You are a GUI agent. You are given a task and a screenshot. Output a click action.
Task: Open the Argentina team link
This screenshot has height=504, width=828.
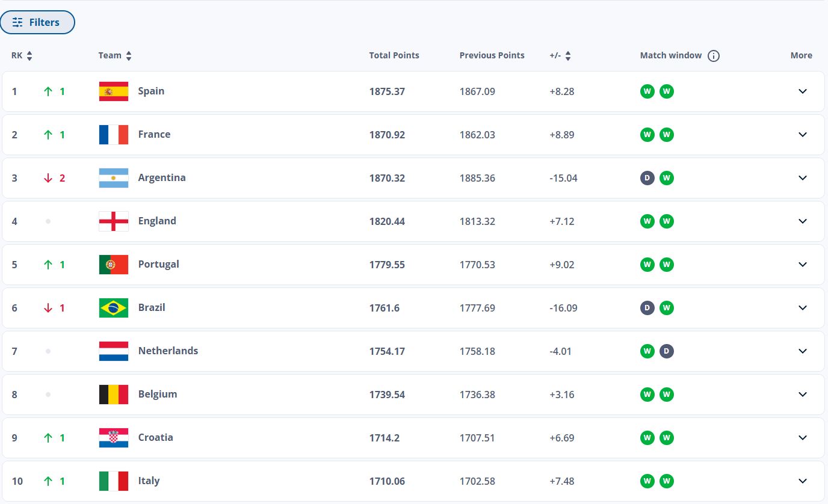pyautogui.click(x=162, y=178)
